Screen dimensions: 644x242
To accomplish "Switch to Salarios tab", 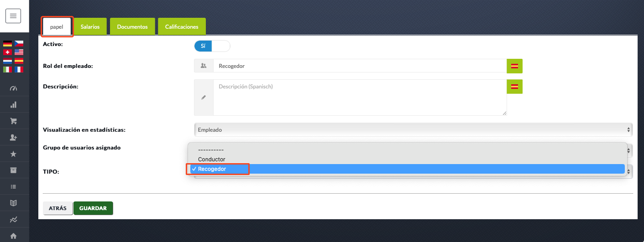I will pyautogui.click(x=90, y=27).
